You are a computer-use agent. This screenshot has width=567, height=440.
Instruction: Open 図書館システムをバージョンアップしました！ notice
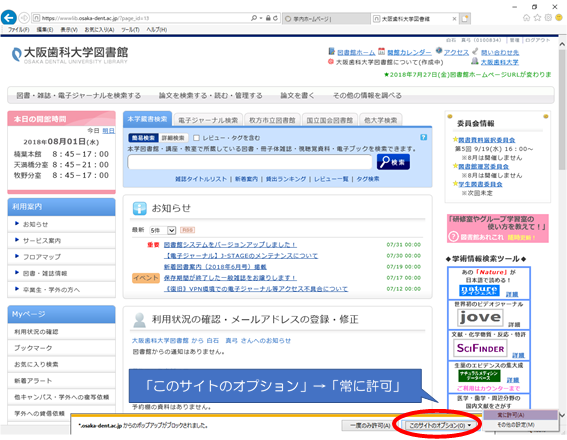point(230,245)
